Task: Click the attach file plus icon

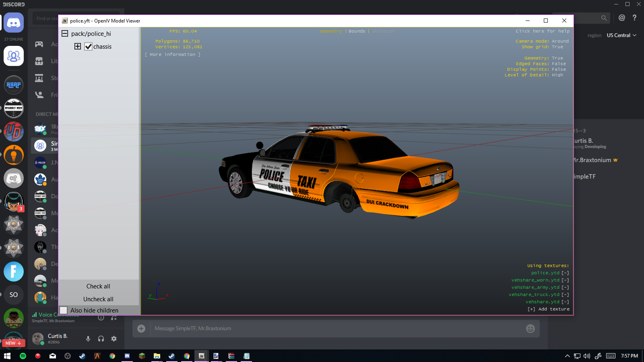Action: pos(141,329)
